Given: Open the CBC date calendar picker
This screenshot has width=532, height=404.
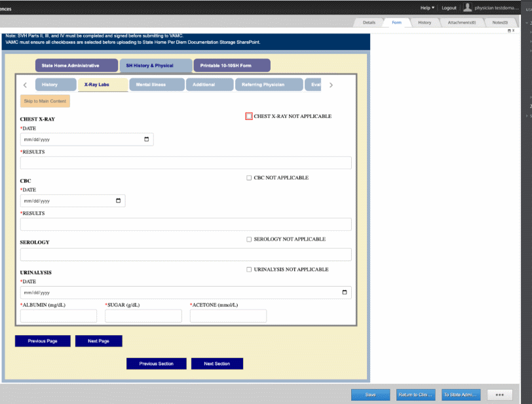Looking at the screenshot, I should click(x=118, y=201).
